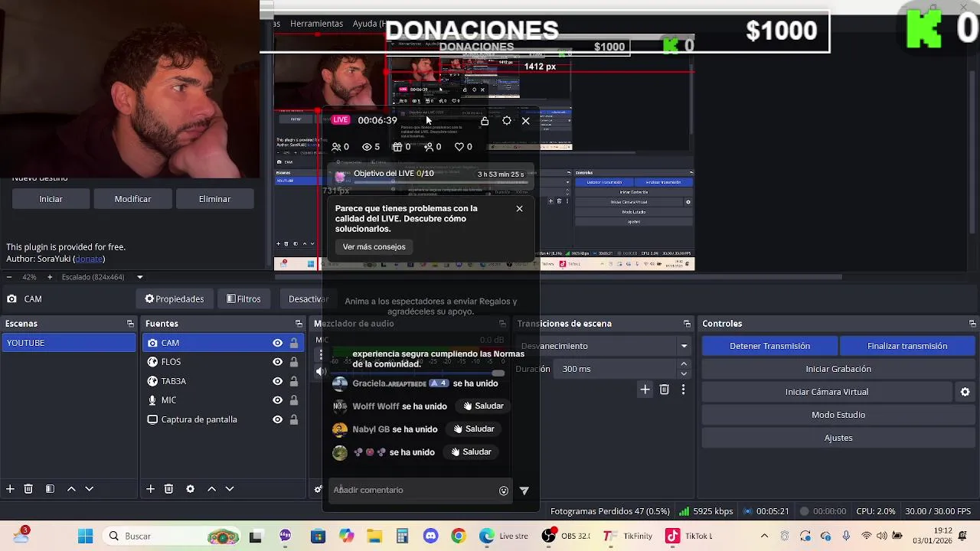Toggle lock on the TAB3A source
980x551 pixels.
point(293,381)
